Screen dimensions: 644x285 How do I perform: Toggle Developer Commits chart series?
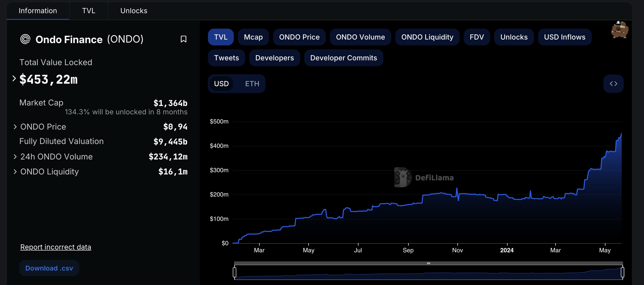pos(344,58)
